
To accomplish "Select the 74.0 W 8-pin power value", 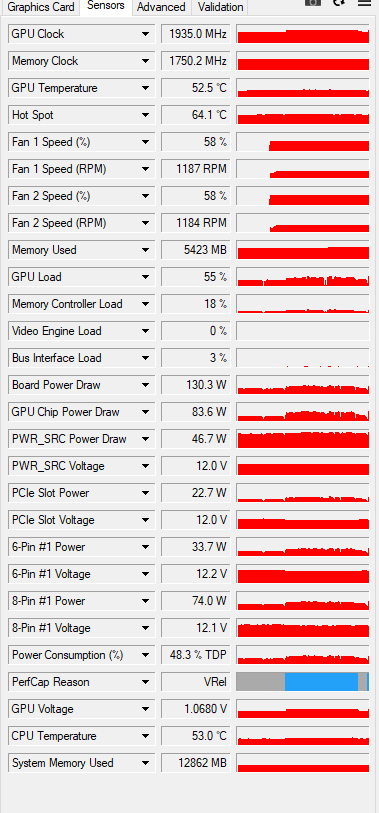I will point(195,601).
